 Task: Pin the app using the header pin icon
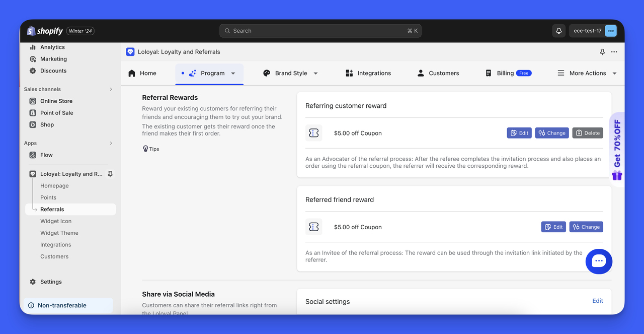[x=602, y=52]
